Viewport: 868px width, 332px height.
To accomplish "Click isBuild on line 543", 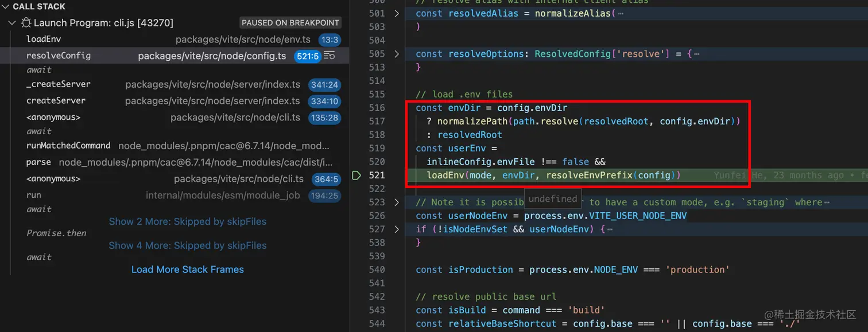I will 467,310.
